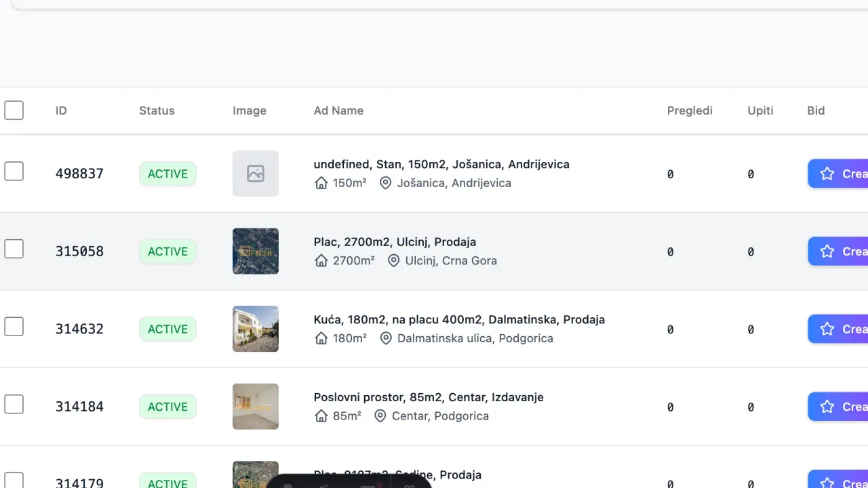This screenshot has height=488, width=868.
Task: Click the location pin beside Centar, Podgorica
Action: pyautogui.click(x=380, y=416)
